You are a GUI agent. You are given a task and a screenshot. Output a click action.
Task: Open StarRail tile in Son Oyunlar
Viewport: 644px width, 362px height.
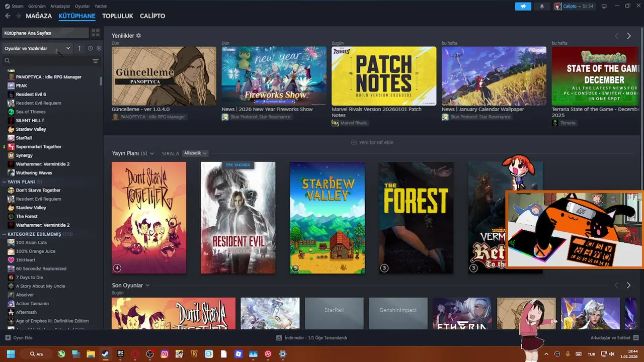[x=334, y=313]
